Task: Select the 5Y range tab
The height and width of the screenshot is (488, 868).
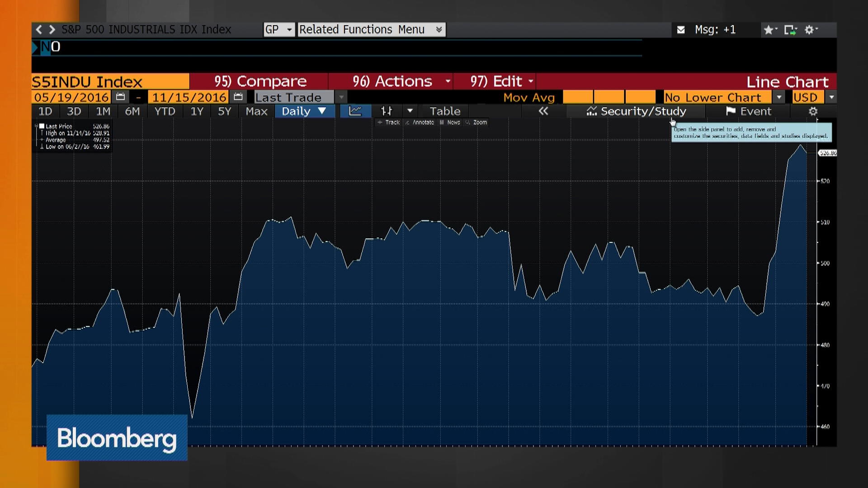Action: coord(225,111)
